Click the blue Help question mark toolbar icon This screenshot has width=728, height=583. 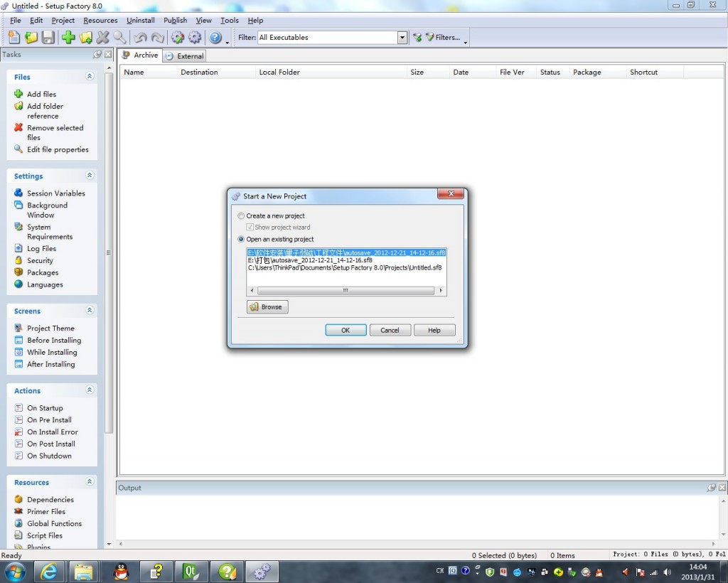pyautogui.click(x=215, y=37)
